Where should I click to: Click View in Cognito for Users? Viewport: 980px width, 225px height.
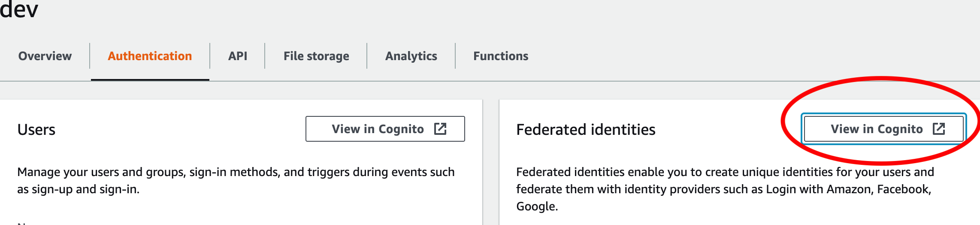pos(378,129)
